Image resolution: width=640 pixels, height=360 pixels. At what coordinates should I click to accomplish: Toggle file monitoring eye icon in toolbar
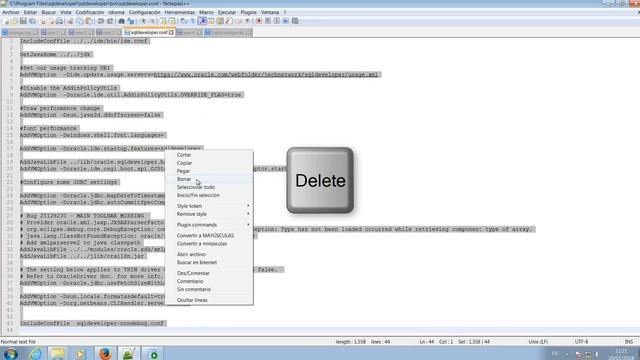247,21
